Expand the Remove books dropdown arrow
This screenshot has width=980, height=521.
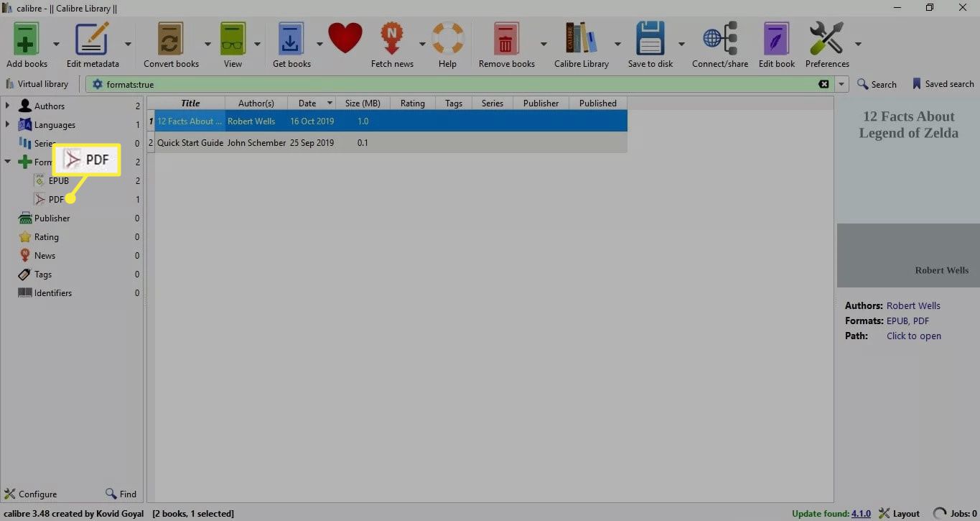543,44
